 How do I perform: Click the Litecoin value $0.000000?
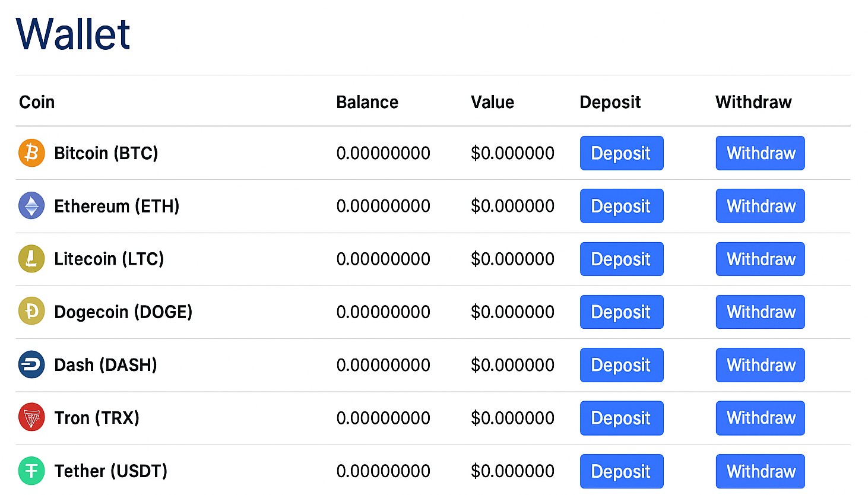click(512, 259)
